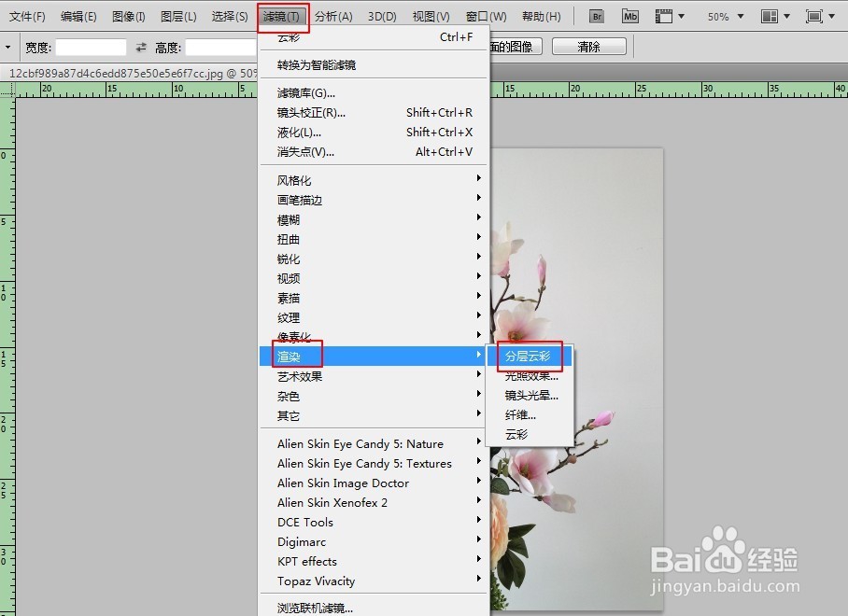
Task: Expand the 像素化 pixelate submenu
Action: (374, 337)
